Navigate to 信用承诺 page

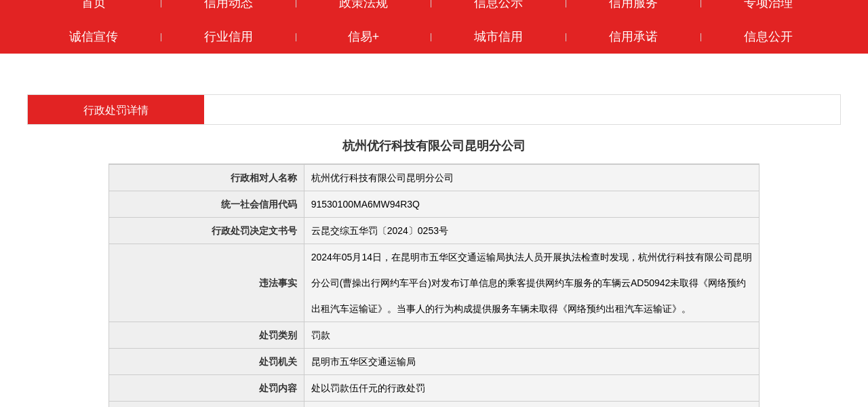[x=633, y=37]
